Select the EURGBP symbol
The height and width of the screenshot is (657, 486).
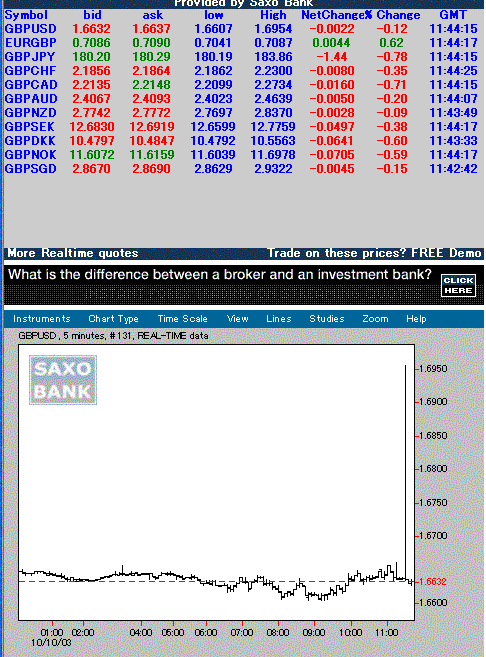coord(31,43)
